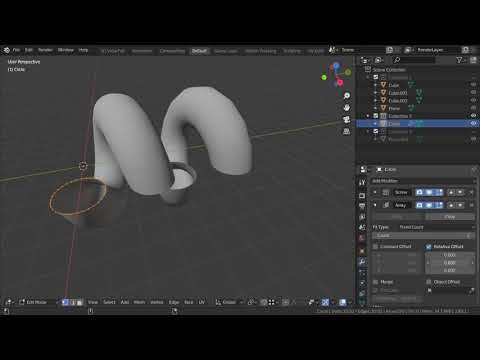Toggle the first collection's exclude checkbox
Image resolution: width=480 pixels, height=360 pixels.
coord(376,77)
